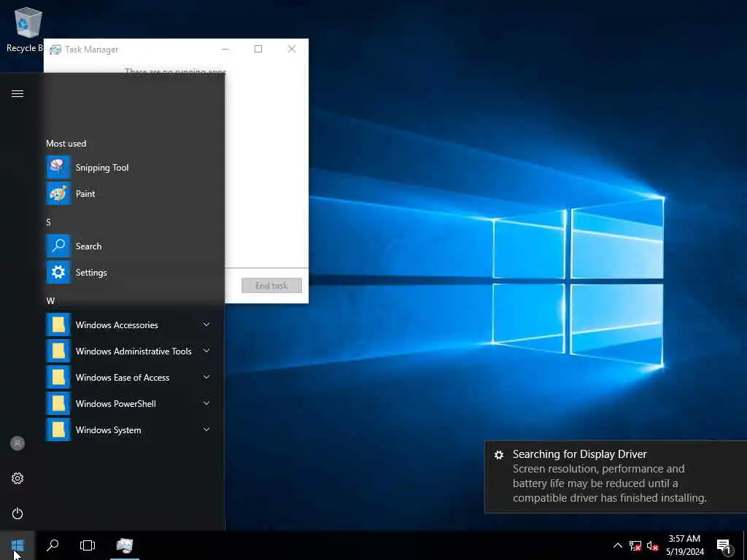Click the W letter header
Screen dimensions: 747x560
(x=50, y=301)
